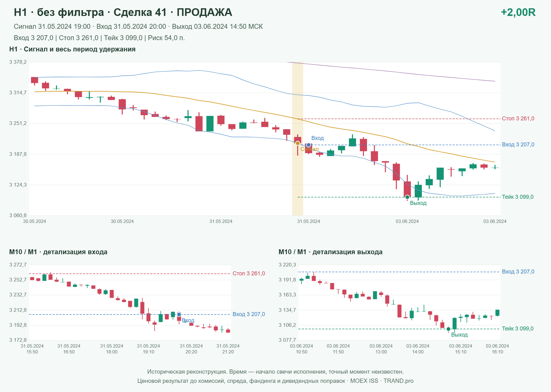Click the y-axis value 3 124,3
Screen dimensions: 551x392
[x=18, y=185]
